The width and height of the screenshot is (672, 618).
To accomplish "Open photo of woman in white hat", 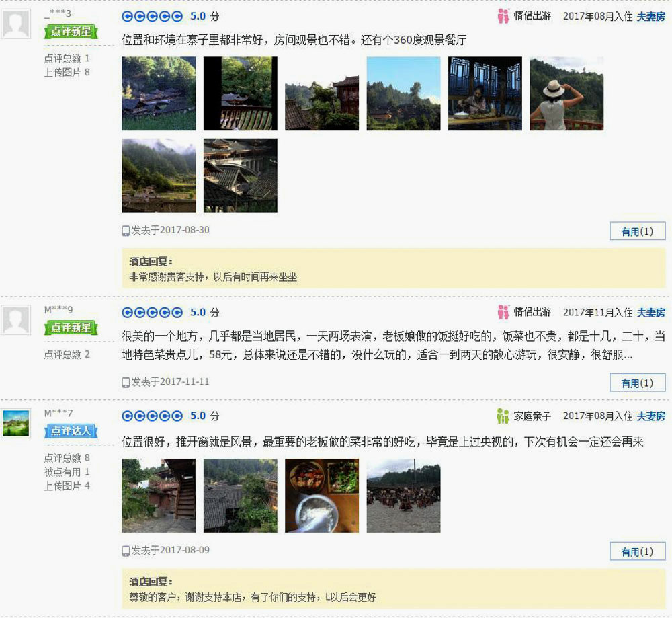I will pyautogui.click(x=566, y=93).
